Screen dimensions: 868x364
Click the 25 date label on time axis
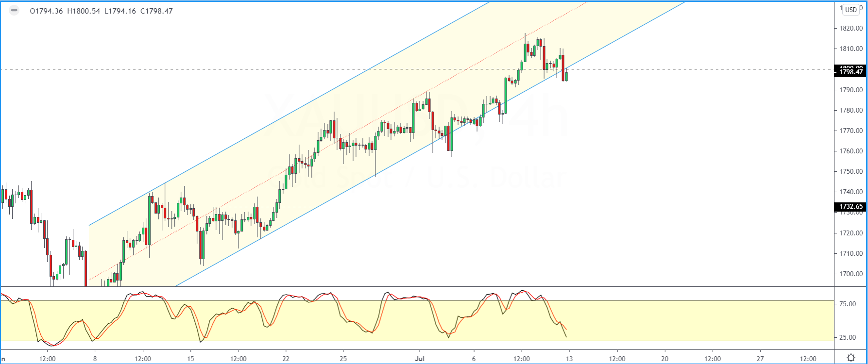pos(343,359)
